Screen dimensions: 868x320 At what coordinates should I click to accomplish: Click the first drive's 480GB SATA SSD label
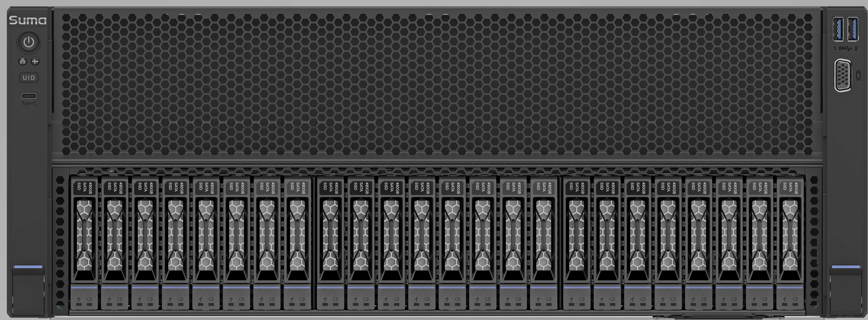pyautogui.click(x=84, y=188)
